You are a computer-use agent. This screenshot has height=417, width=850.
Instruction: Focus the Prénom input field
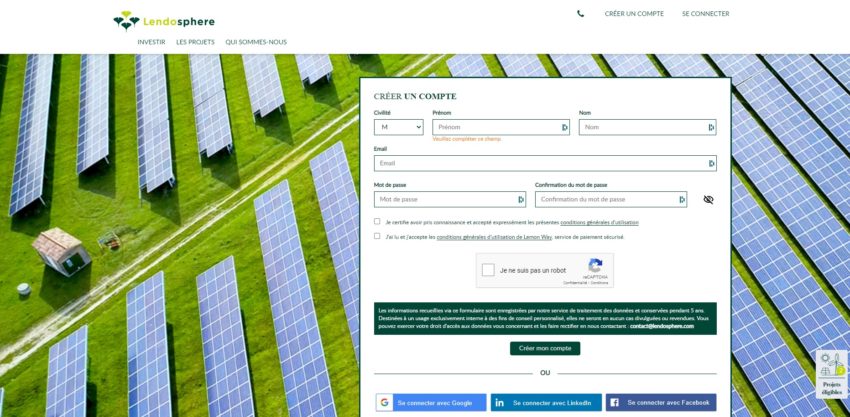coord(501,127)
